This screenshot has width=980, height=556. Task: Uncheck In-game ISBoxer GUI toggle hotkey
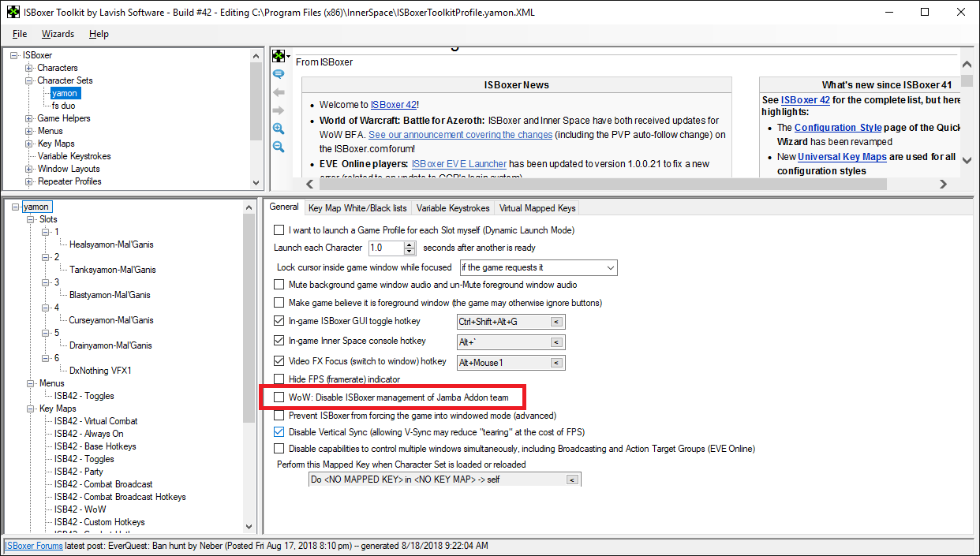279,321
